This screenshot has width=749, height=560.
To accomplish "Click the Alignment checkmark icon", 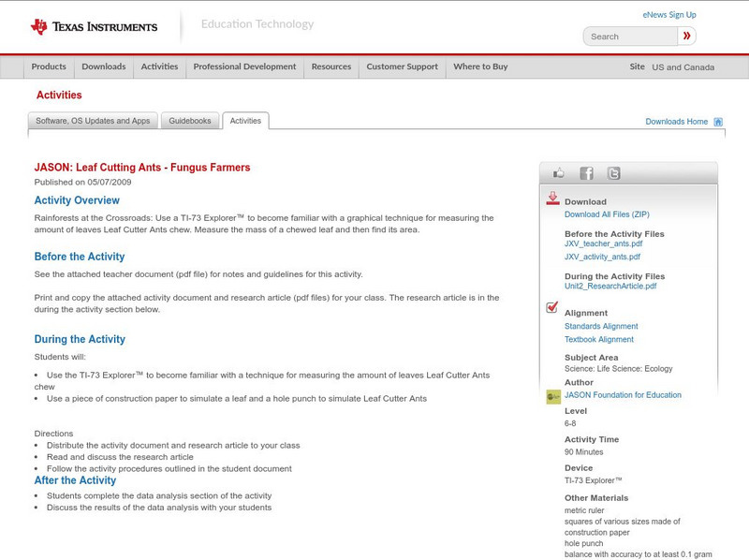I will [x=552, y=307].
